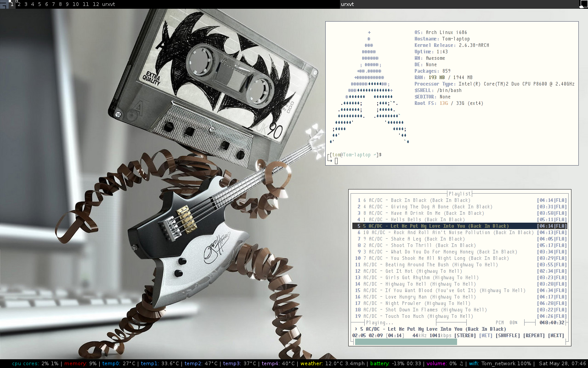Select the first urxvt entry in the tasklist

tap(220, 4)
